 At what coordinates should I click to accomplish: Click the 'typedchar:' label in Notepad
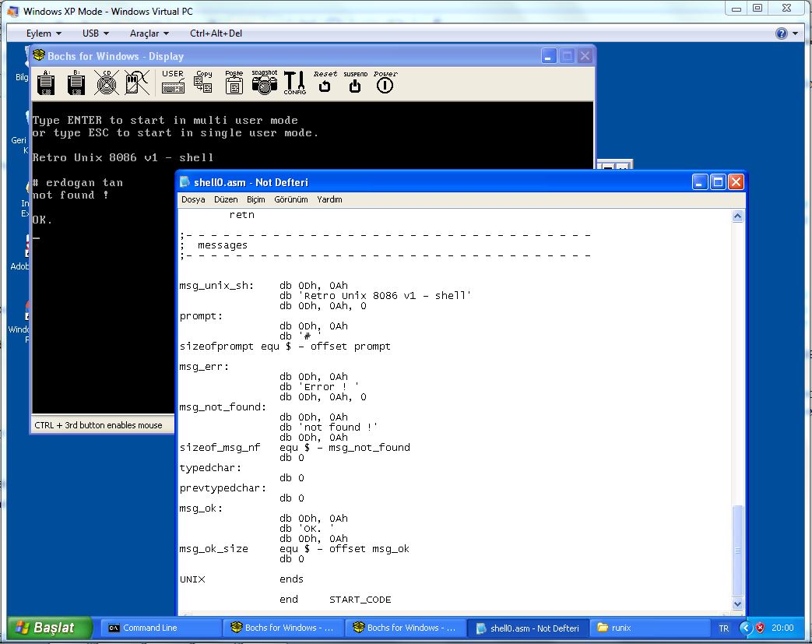pos(210,468)
